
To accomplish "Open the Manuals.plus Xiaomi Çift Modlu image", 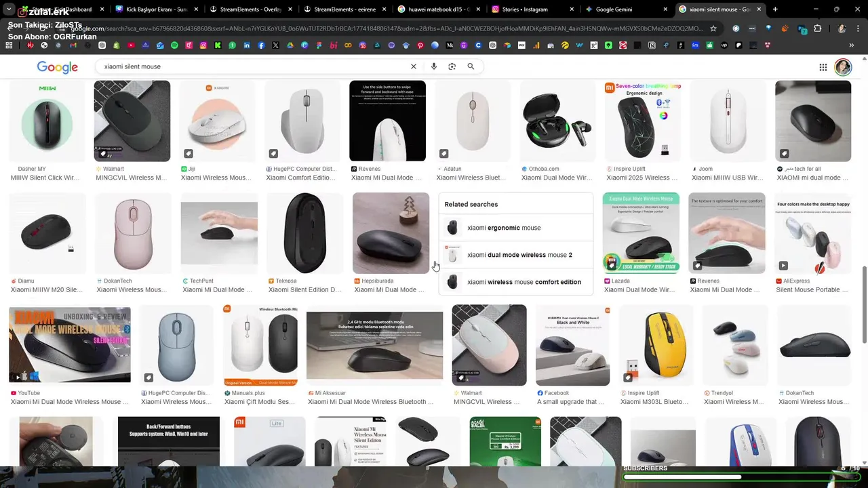I will [x=260, y=345].
